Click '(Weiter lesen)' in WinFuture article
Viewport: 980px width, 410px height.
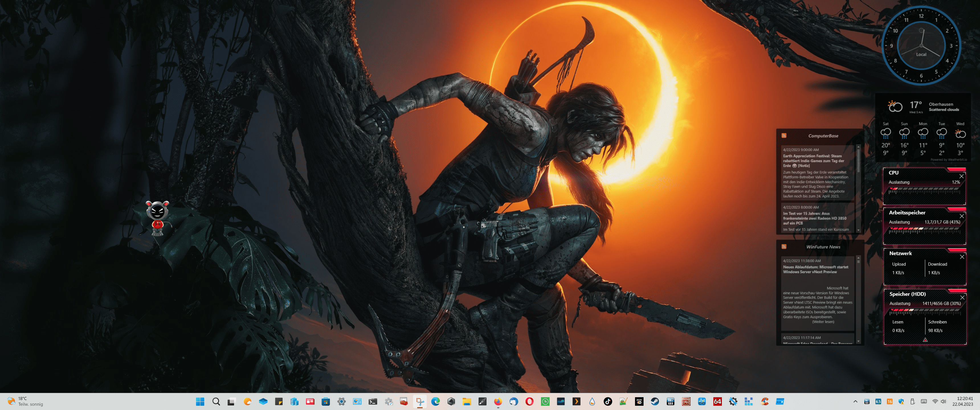[x=823, y=322]
